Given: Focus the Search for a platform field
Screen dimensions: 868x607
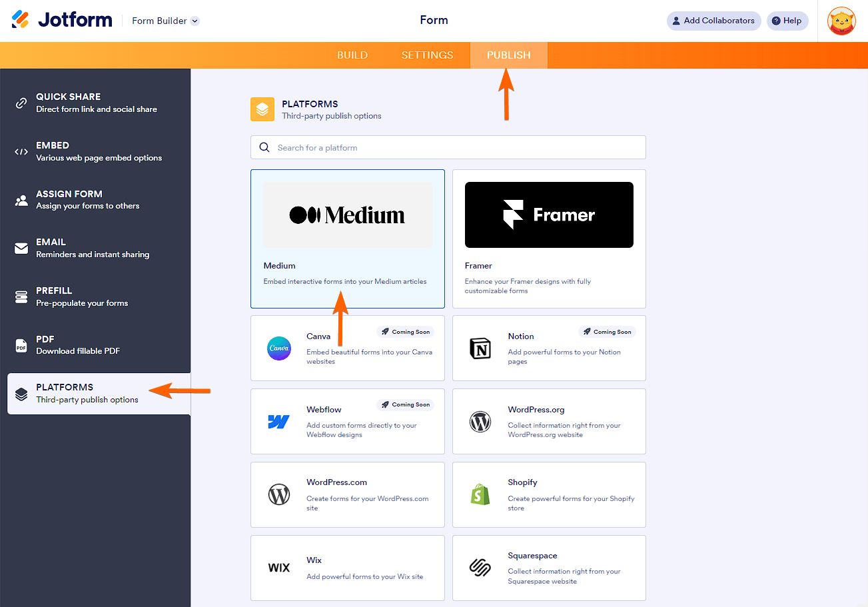Looking at the screenshot, I should (448, 147).
